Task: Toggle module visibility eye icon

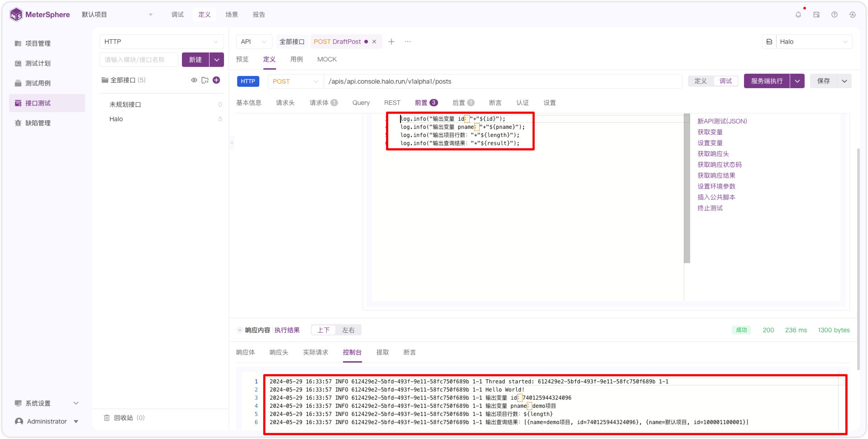Action: pos(194,80)
